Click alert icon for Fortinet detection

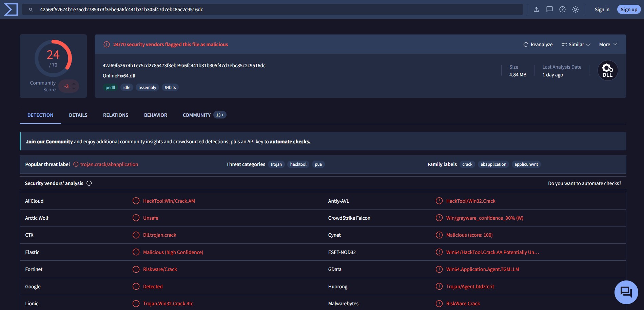(x=136, y=269)
